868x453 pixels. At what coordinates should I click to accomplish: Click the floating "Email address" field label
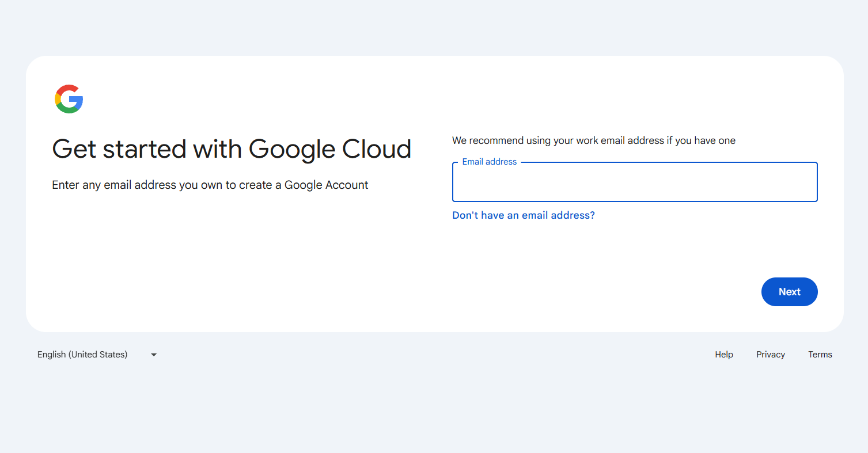tap(489, 162)
